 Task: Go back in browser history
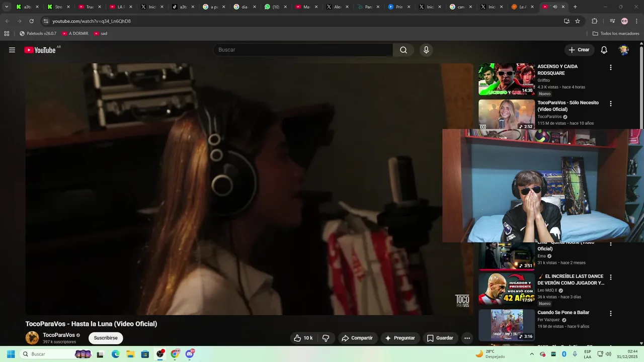[7, 21]
